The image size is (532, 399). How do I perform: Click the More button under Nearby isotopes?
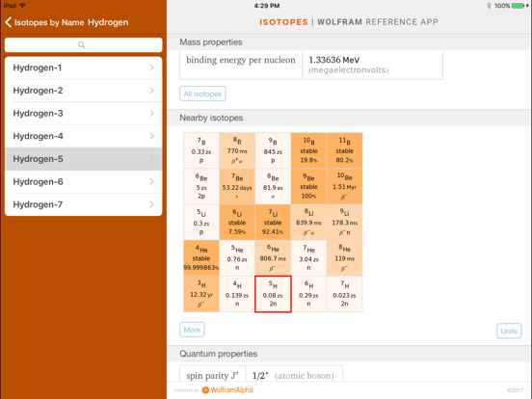pyautogui.click(x=192, y=330)
